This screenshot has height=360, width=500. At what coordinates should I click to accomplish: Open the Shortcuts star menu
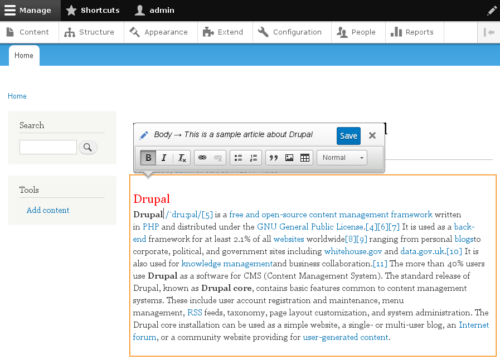click(93, 10)
